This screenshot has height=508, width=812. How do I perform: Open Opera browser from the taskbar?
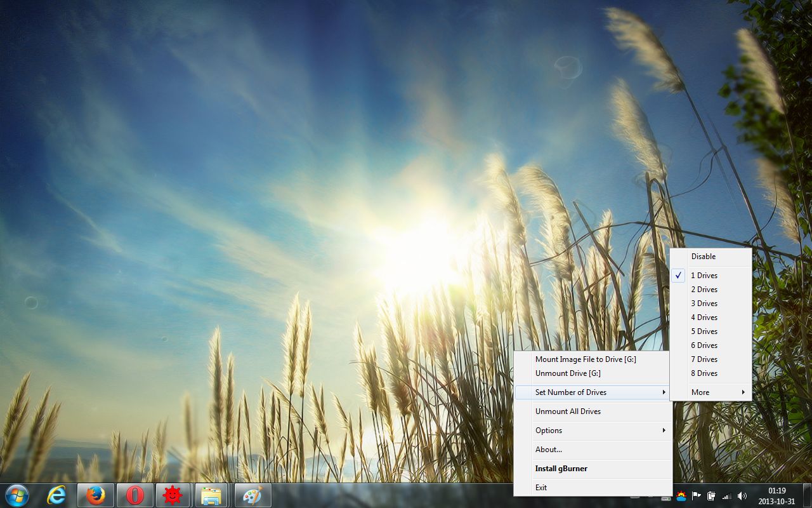coord(134,495)
